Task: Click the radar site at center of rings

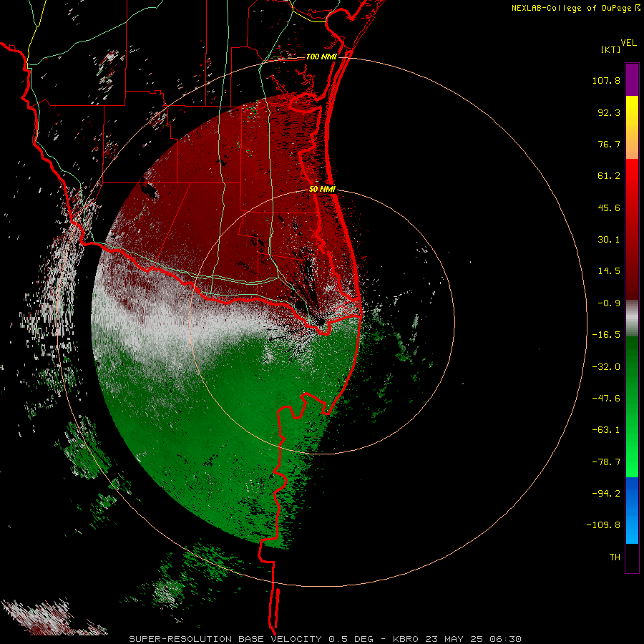Action: point(322,321)
